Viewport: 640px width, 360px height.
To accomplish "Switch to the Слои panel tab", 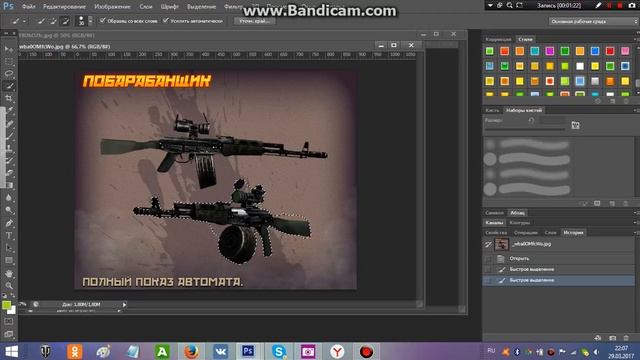I will click(x=550, y=233).
